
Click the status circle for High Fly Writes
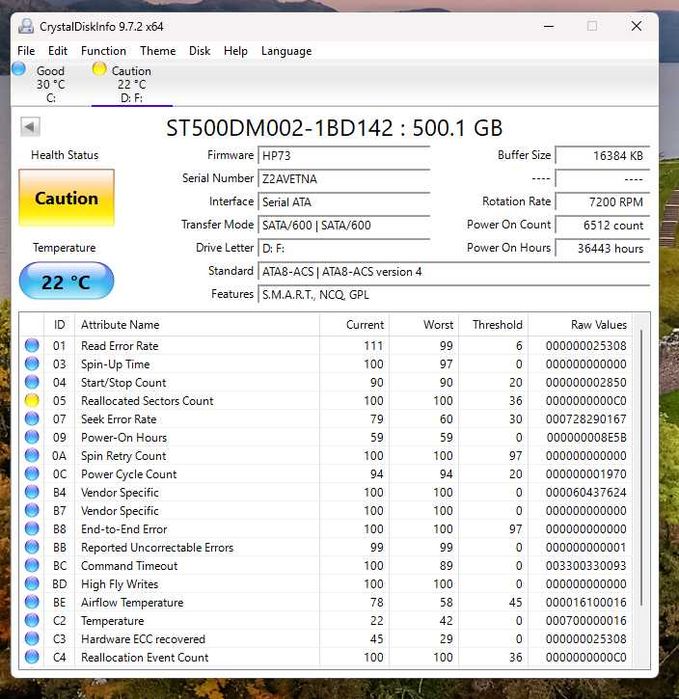pos(32,584)
